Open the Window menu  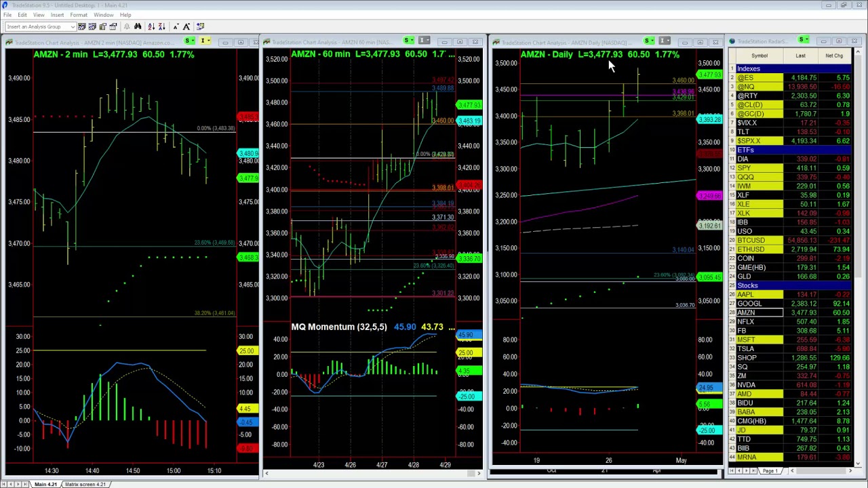[x=104, y=15]
